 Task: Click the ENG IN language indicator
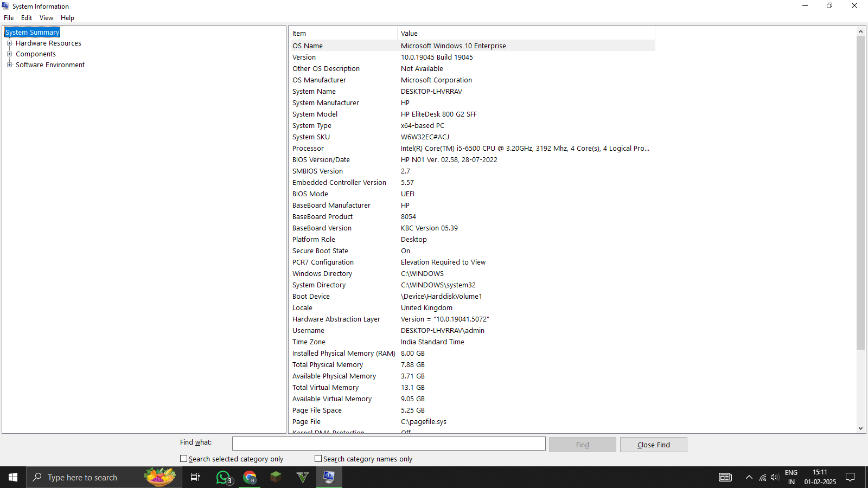pyautogui.click(x=792, y=477)
